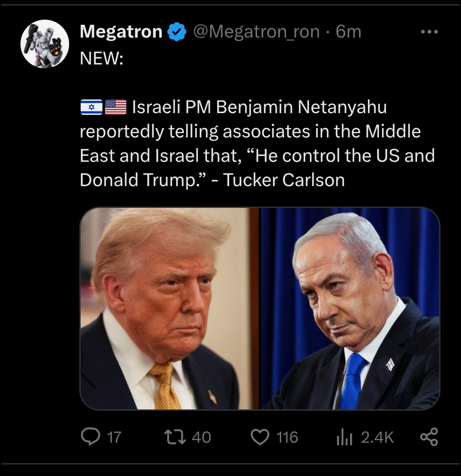Screen dimensions: 461x476
Task: Repost using the retweet arrows icon
Action: [x=175, y=437]
